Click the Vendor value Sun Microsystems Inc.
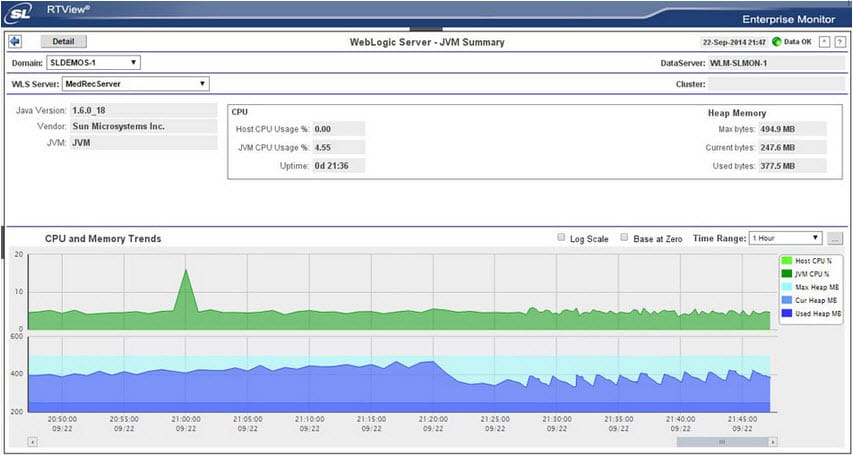This screenshot has height=455, width=853. [144, 126]
